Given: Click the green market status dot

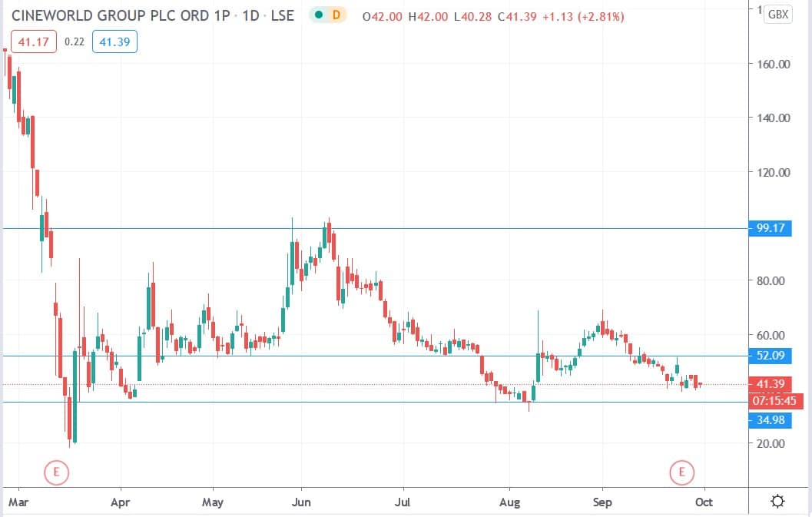Looking at the screenshot, I should (319, 15).
